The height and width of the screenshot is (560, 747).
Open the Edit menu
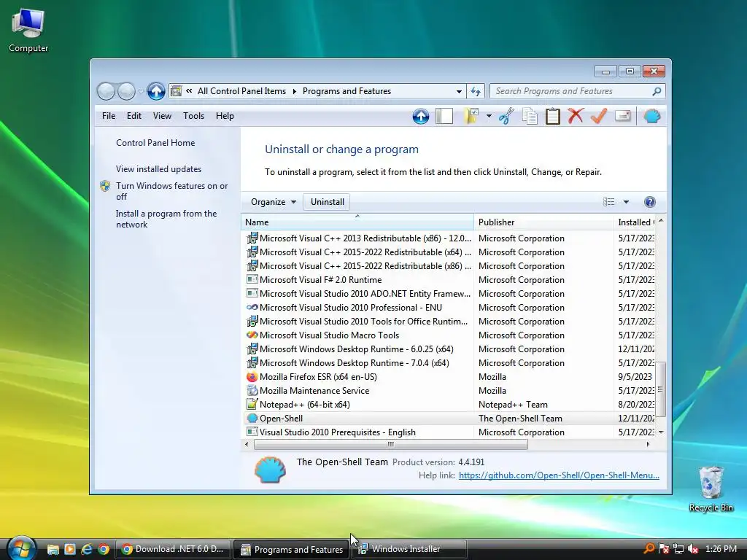134,116
